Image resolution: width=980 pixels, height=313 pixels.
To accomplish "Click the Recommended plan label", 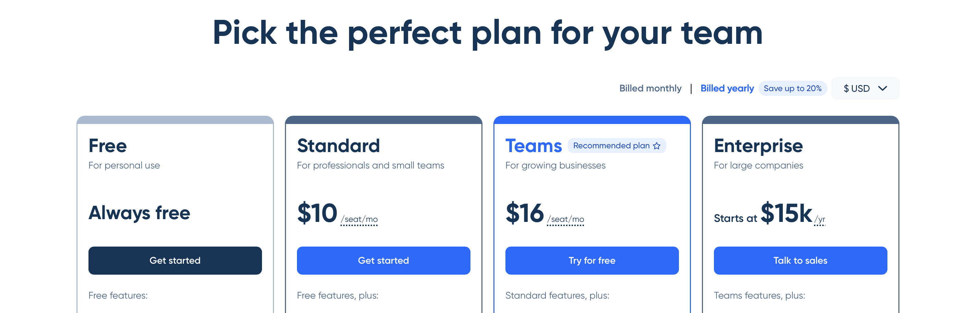I will coord(611,146).
